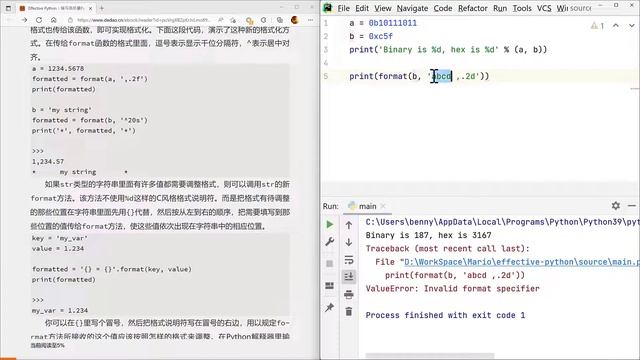Click the restore layout icon in Run panel

pyautogui.click(x=330, y=285)
